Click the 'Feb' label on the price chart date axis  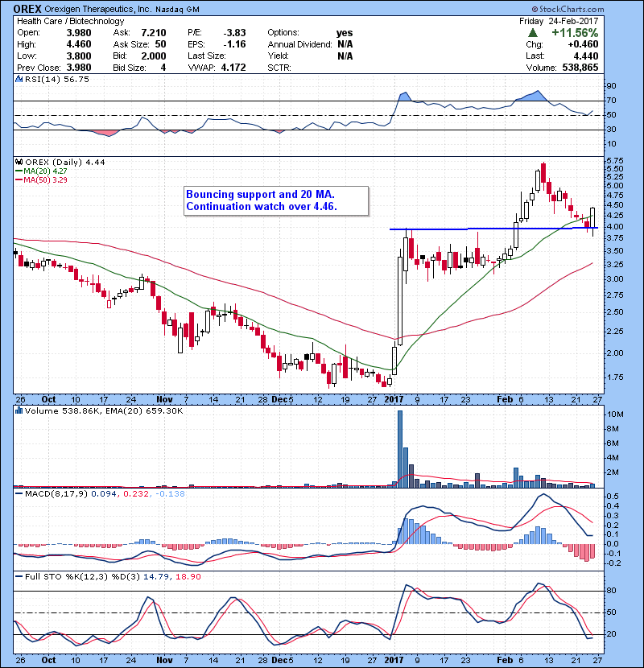pyautogui.click(x=505, y=399)
